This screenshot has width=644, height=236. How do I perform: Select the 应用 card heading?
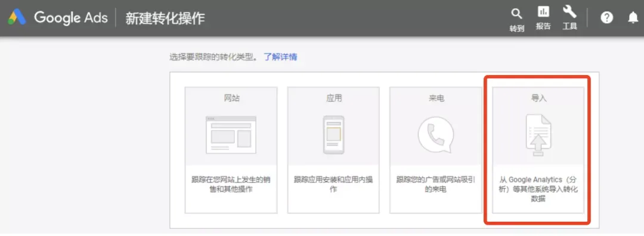click(x=333, y=98)
